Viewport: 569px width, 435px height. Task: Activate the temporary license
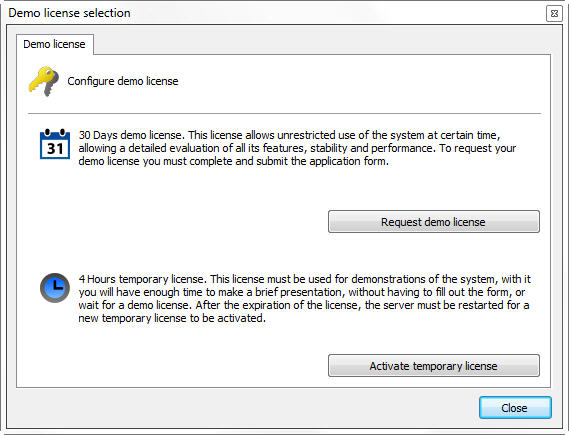(434, 366)
